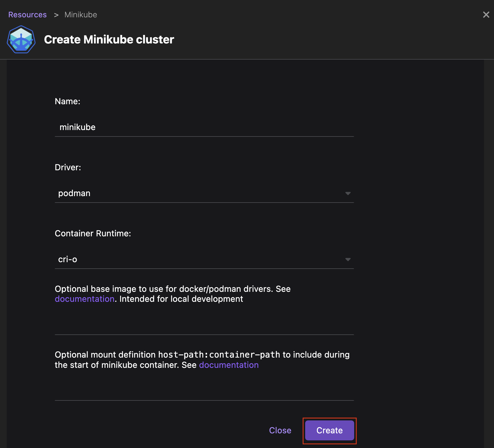Click the Container Runtime dropdown arrow
The width and height of the screenshot is (494, 448).
point(348,260)
